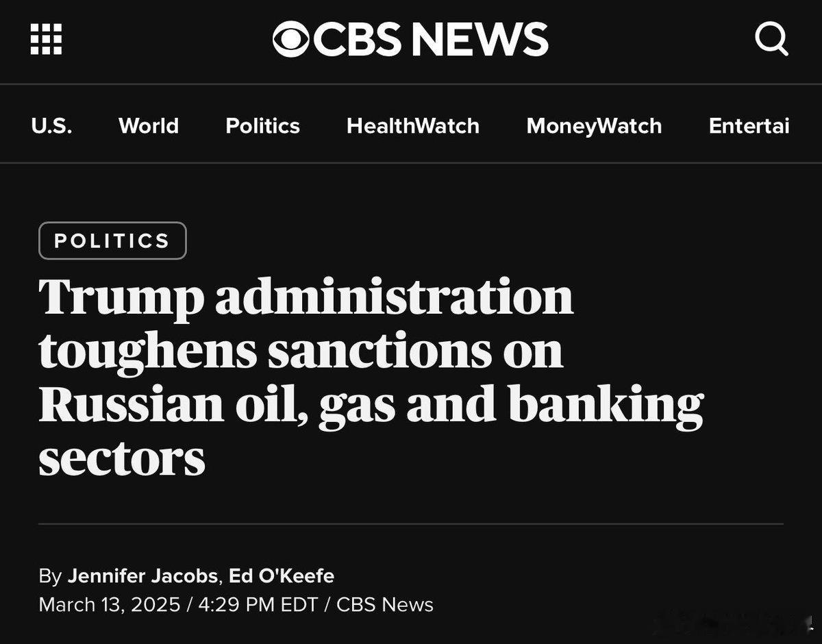Click the 4:29 PM EDT timestamp
This screenshot has width=822, height=644.
tap(258, 605)
